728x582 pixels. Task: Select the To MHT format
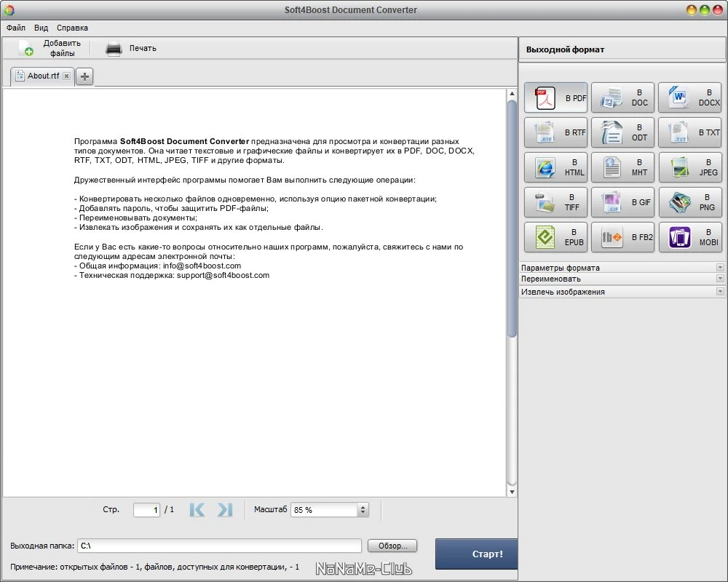(x=622, y=167)
